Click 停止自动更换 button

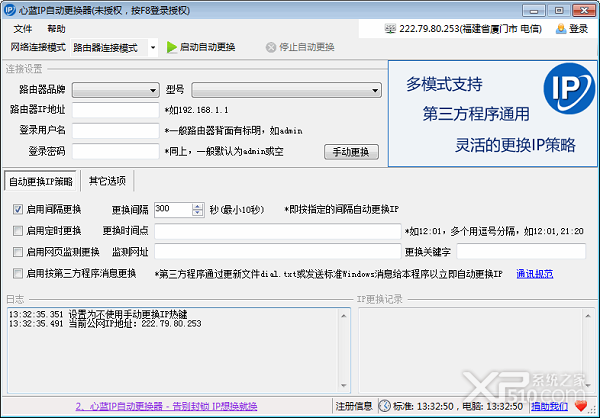[x=300, y=47]
